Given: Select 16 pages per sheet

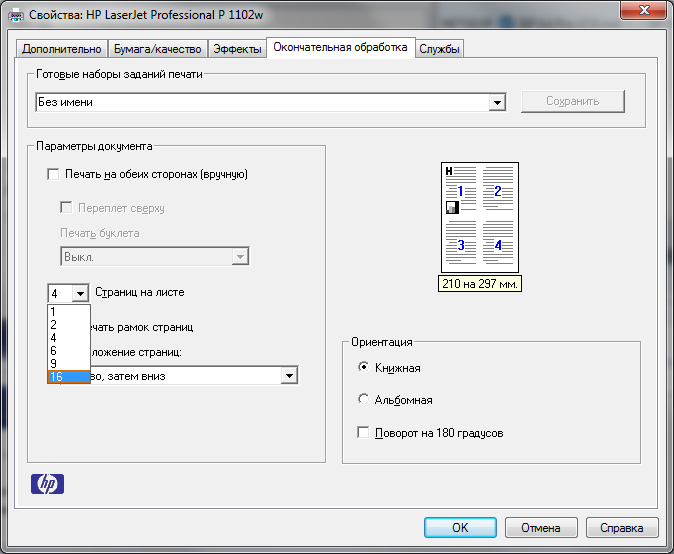Looking at the screenshot, I should [69, 376].
